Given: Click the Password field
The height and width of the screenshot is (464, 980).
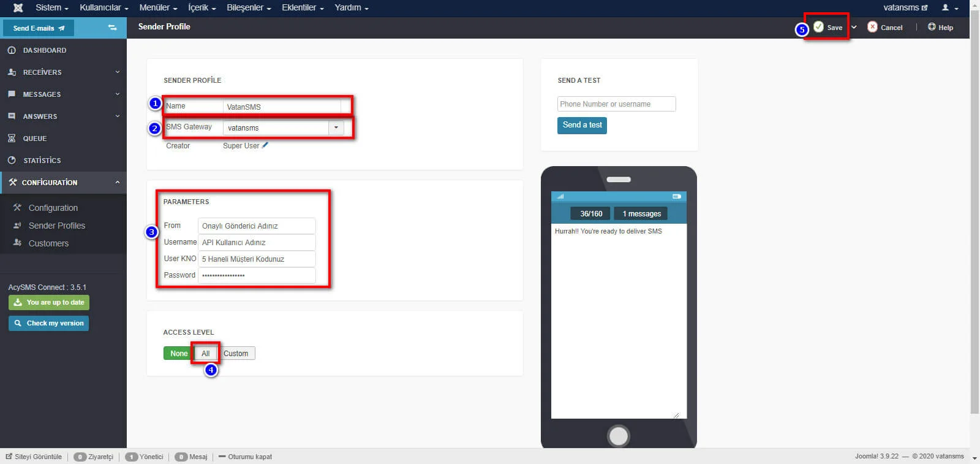Looking at the screenshot, I should (257, 276).
